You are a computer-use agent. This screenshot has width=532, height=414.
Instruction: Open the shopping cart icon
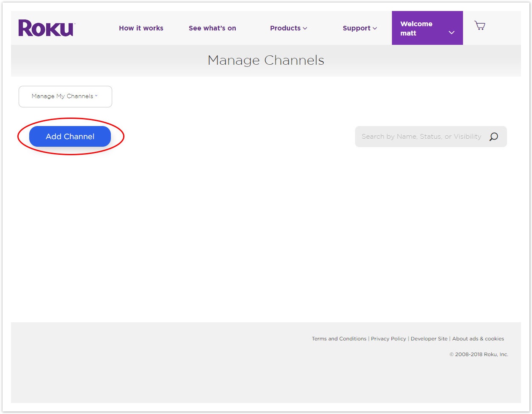pyautogui.click(x=480, y=26)
